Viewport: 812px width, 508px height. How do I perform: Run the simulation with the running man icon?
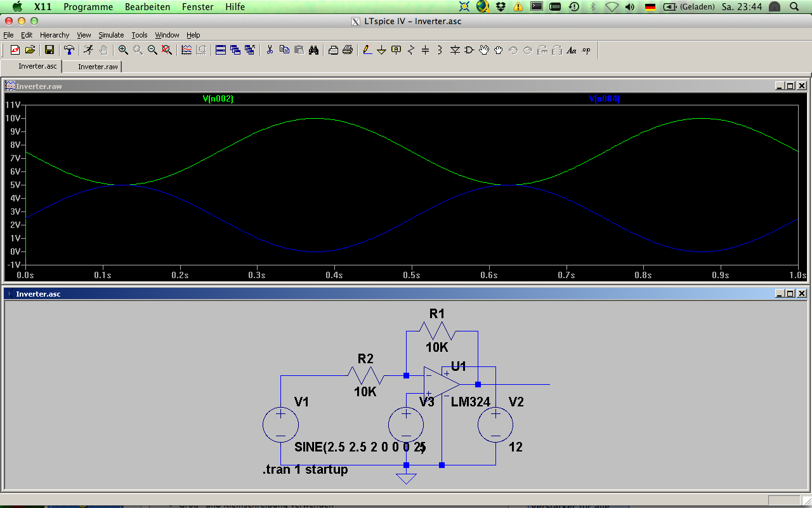89,50
